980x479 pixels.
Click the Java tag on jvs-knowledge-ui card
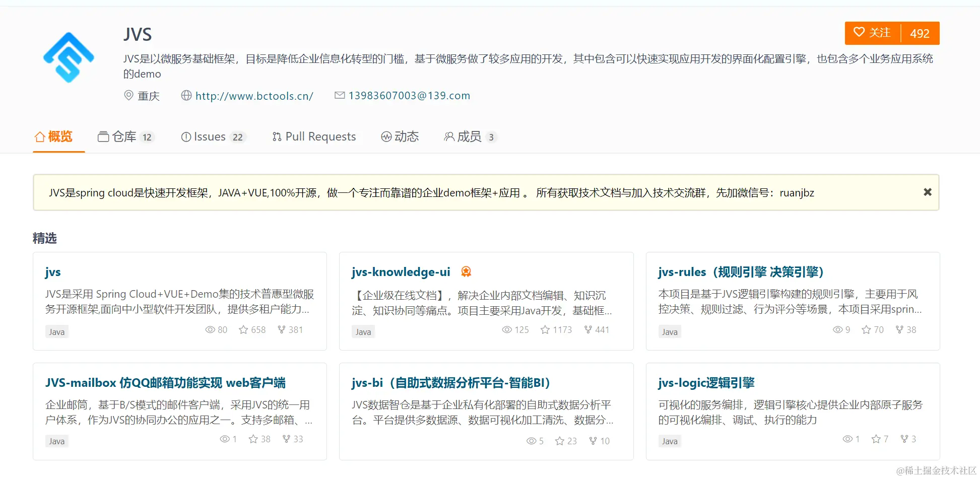pyautogui.click(x=363, y=332)
